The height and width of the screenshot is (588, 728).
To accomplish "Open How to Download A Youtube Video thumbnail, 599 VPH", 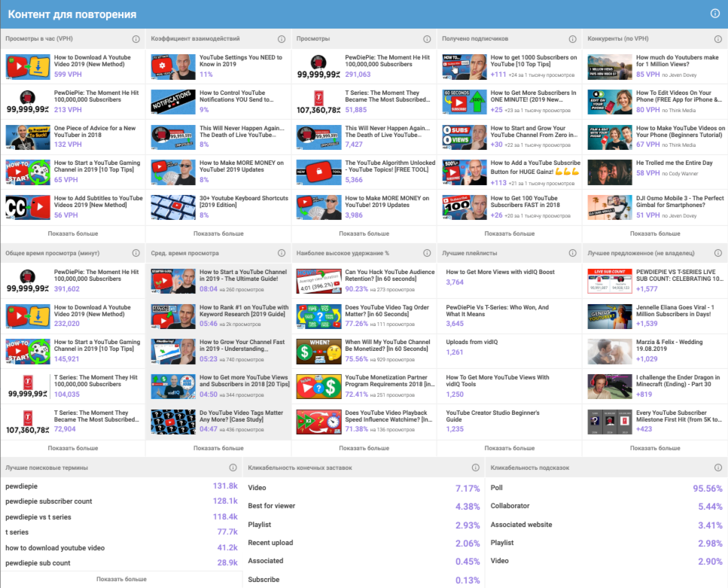I will (28, 66).
